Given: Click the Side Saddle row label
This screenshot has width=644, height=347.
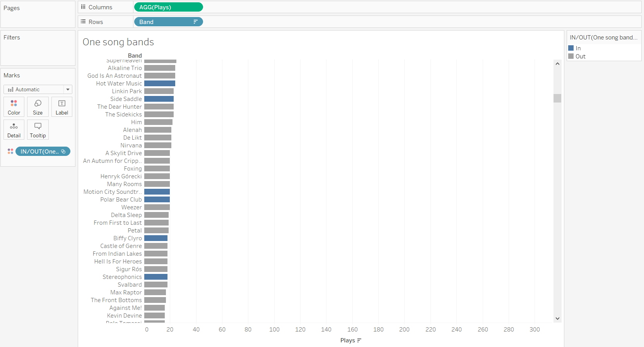Looking at the screenshot, I should [126, 99].
